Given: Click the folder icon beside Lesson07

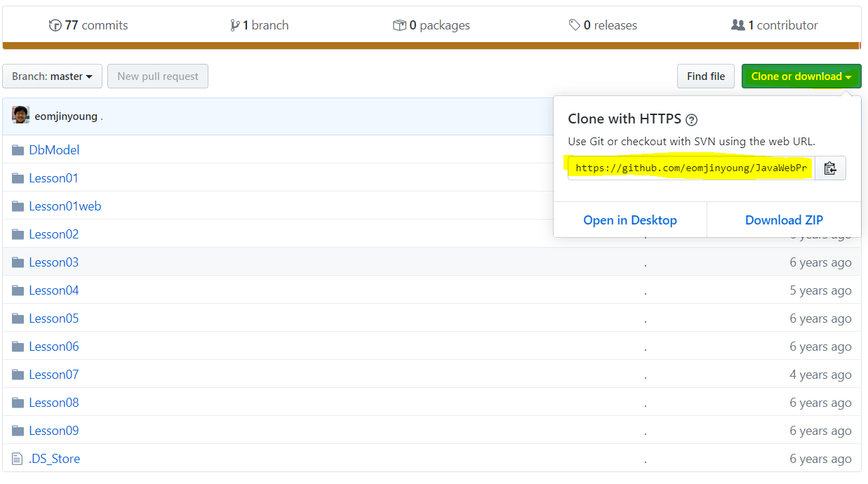Looking at the screenshot, I should pos(18,374).
